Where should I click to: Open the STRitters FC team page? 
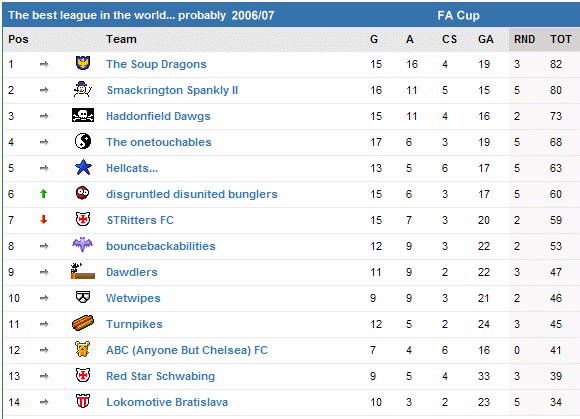coord(140,220)
